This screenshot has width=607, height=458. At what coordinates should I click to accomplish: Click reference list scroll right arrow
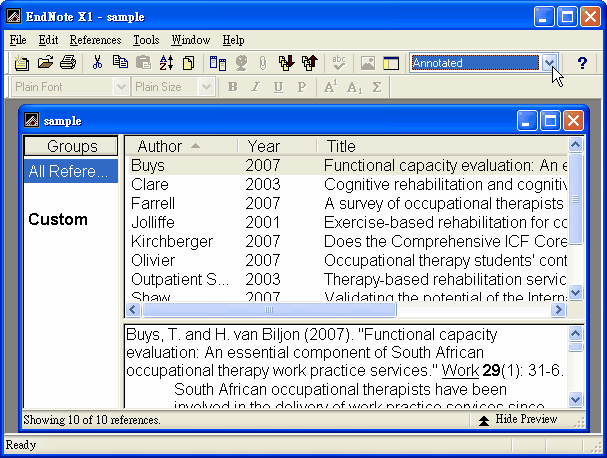[x=559, y=309]
